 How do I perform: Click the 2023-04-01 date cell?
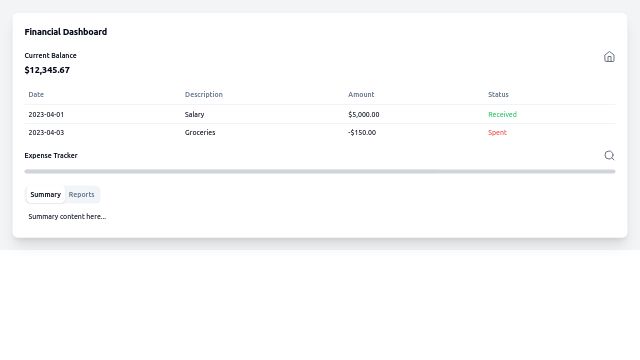click(46, 114)
